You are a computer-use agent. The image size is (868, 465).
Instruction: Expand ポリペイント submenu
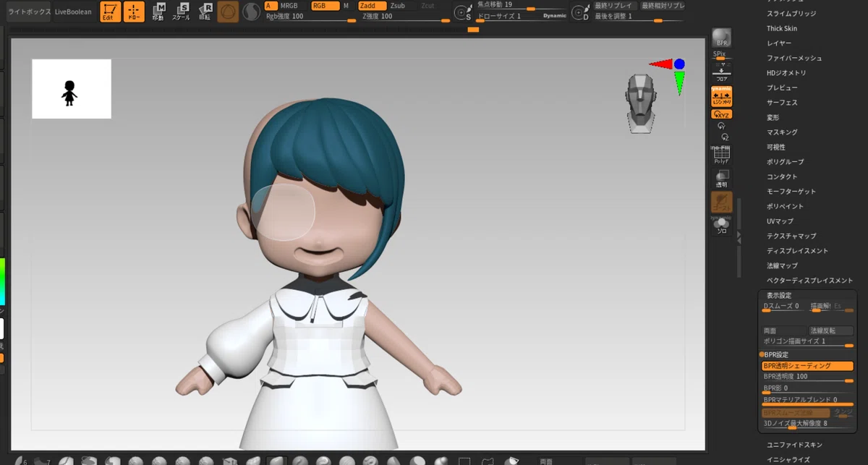(x=785, y=206)
